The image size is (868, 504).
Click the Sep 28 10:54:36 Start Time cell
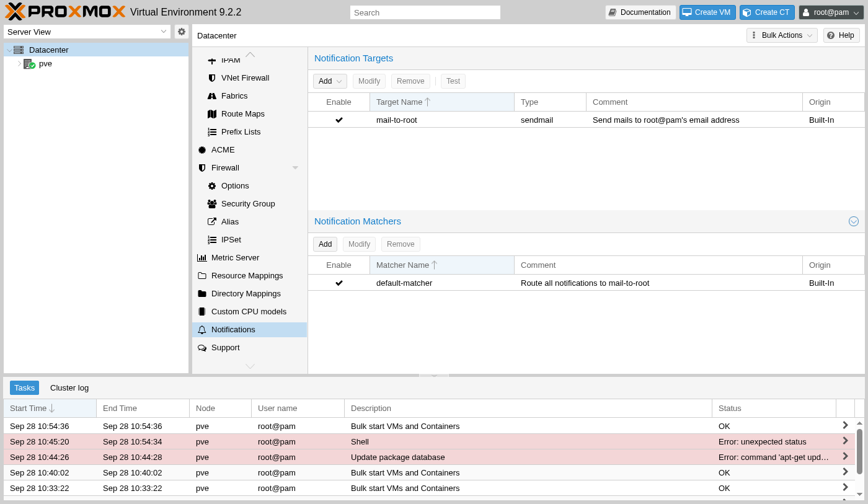click(50, 426)
